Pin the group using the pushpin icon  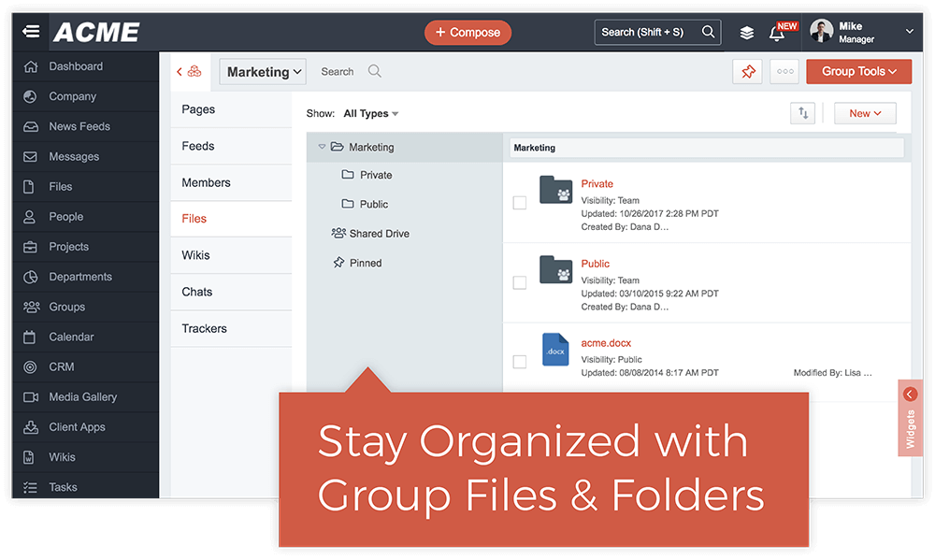point(747,71)
